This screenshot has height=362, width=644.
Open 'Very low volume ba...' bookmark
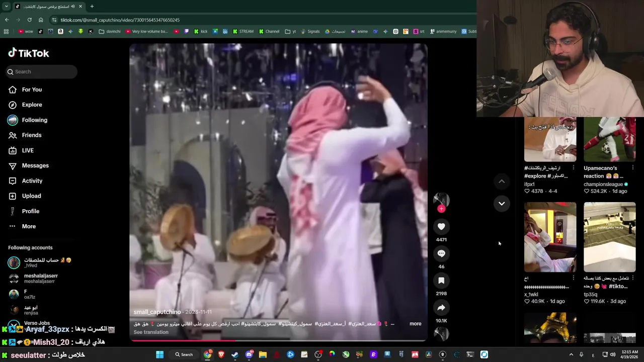[x=146, y=31]
